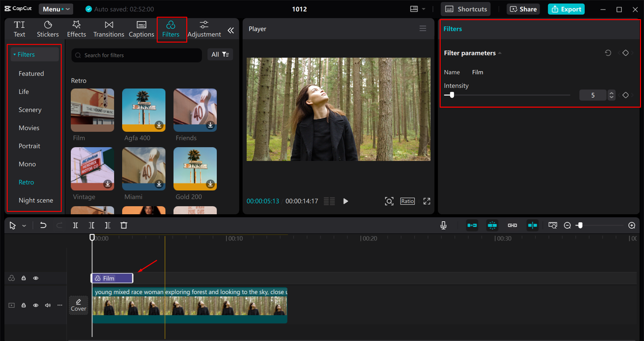Lock the Film filter track
The image size is (644, 341).
[24, 278]
